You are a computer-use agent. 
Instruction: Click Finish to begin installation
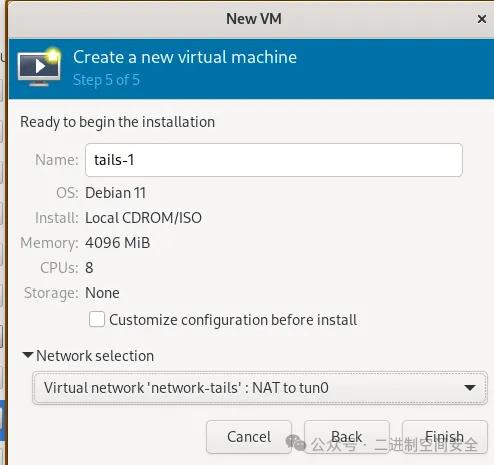point(444,437)
